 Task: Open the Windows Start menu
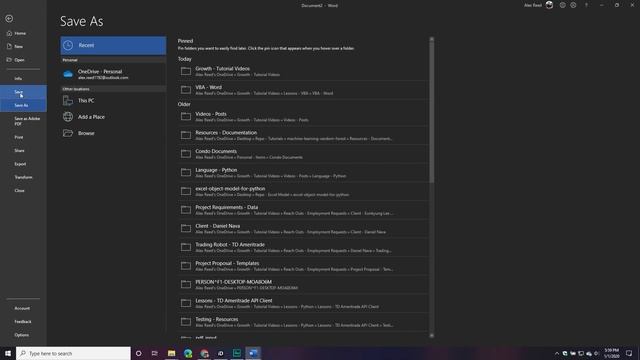pos(8,353)
